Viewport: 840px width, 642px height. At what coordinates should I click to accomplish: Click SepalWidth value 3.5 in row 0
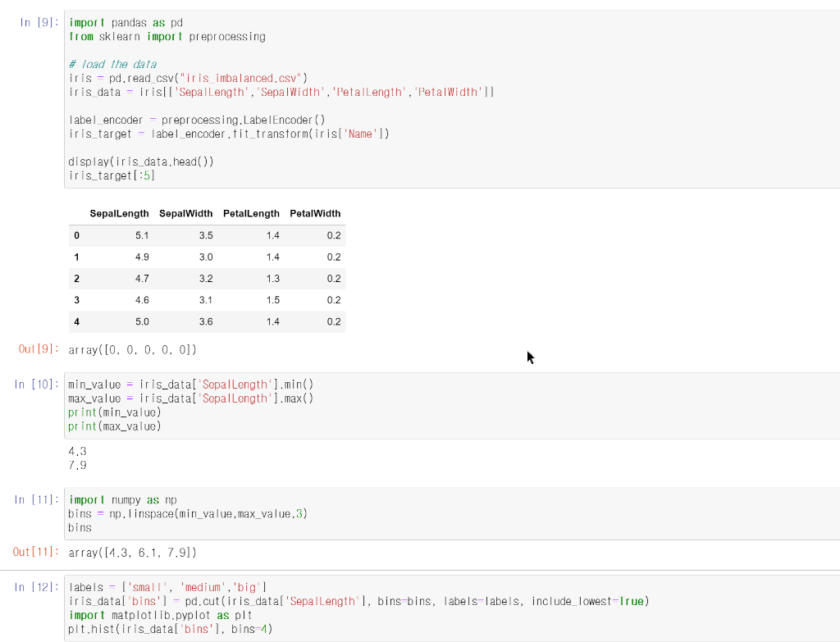pos(206,235)
